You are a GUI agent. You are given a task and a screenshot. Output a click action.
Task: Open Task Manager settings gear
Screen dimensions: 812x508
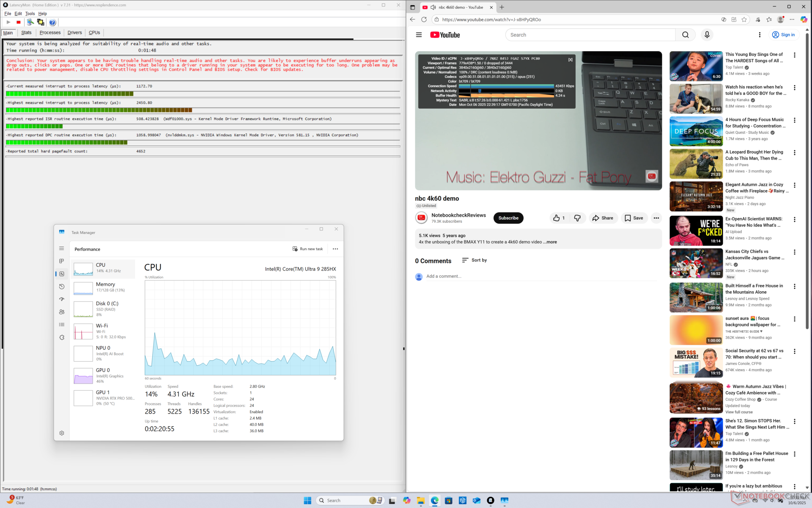tap(62, 433)
